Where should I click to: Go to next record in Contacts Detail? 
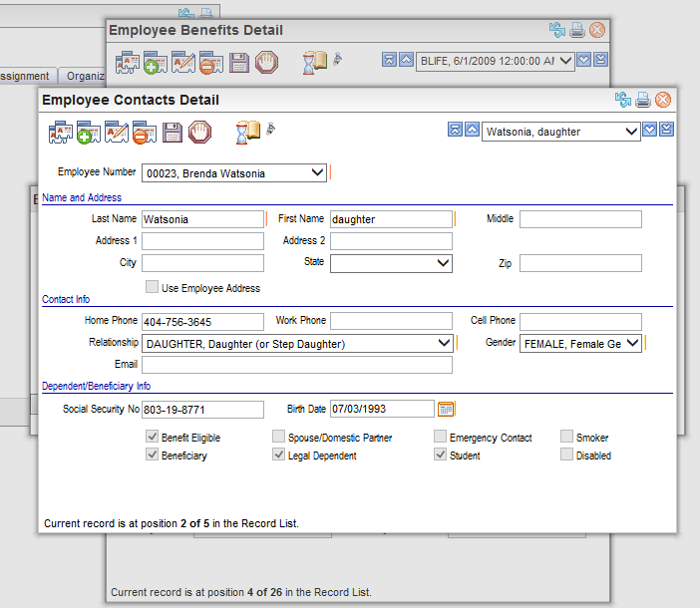click(x=649, y=130)
